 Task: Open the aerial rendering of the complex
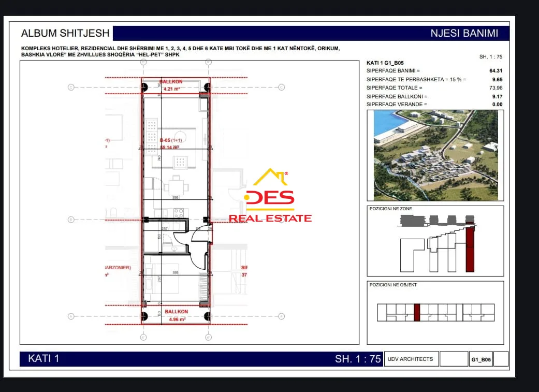(x=435, y=155)
